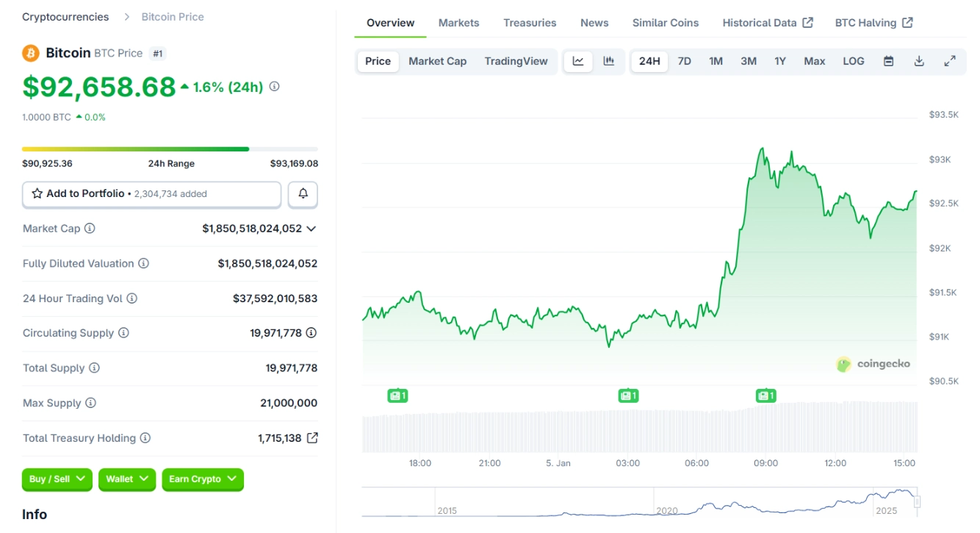The image size is (980, 533).
Task: Click the 24h Range price bar
Action: click(x=170, y=149)
